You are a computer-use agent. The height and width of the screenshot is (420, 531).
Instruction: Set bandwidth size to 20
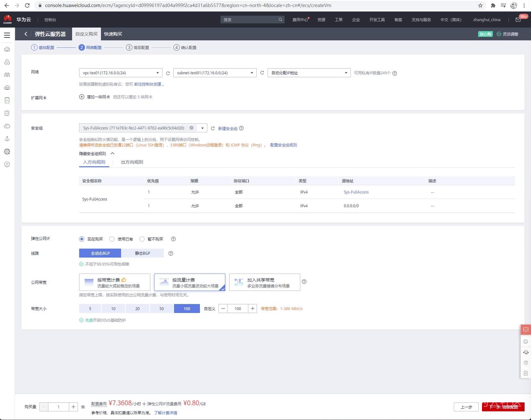pyautogui.click(x=137, y=309)
